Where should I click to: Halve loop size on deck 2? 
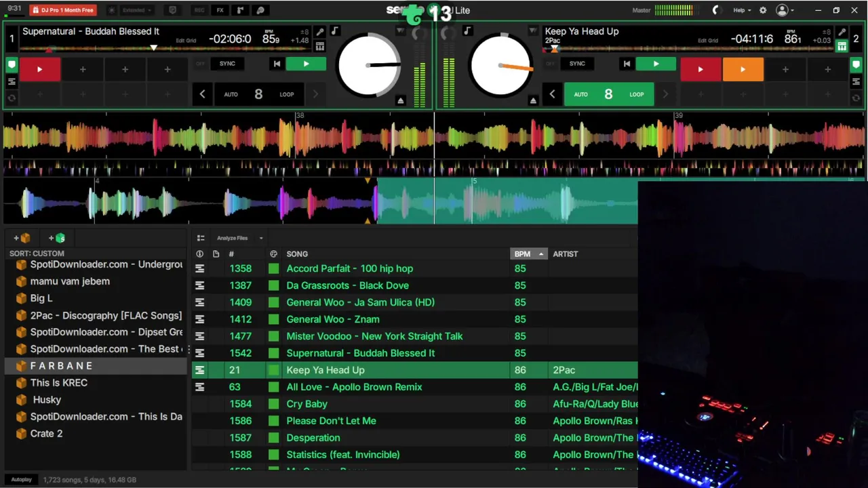pyautogui.click(x=552, y=94)
